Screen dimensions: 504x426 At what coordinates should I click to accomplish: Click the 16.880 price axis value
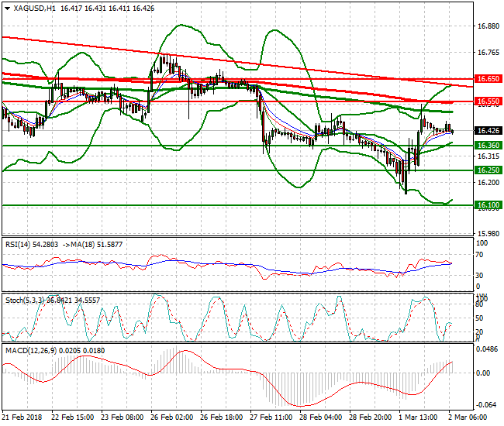(488, 26)
